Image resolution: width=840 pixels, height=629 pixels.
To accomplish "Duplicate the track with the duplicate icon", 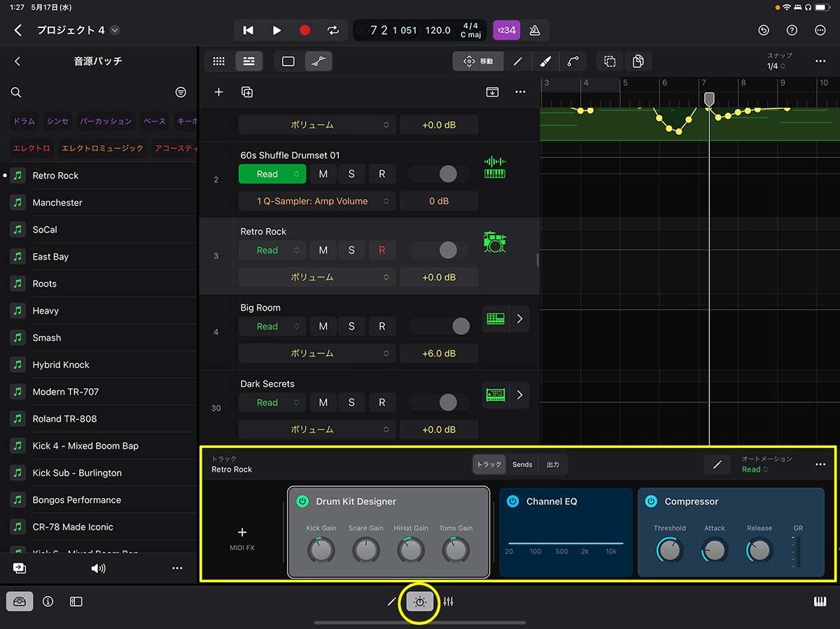I will 247,92.
